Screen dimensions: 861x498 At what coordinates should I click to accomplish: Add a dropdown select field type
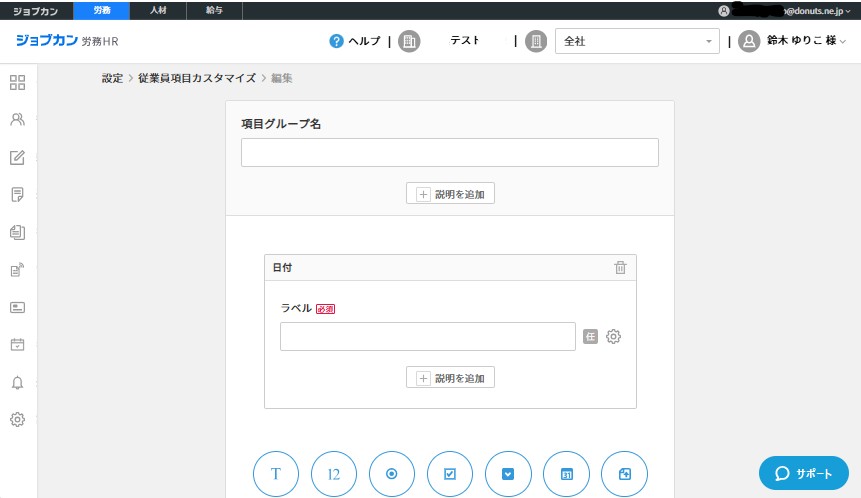coord(508,474)
